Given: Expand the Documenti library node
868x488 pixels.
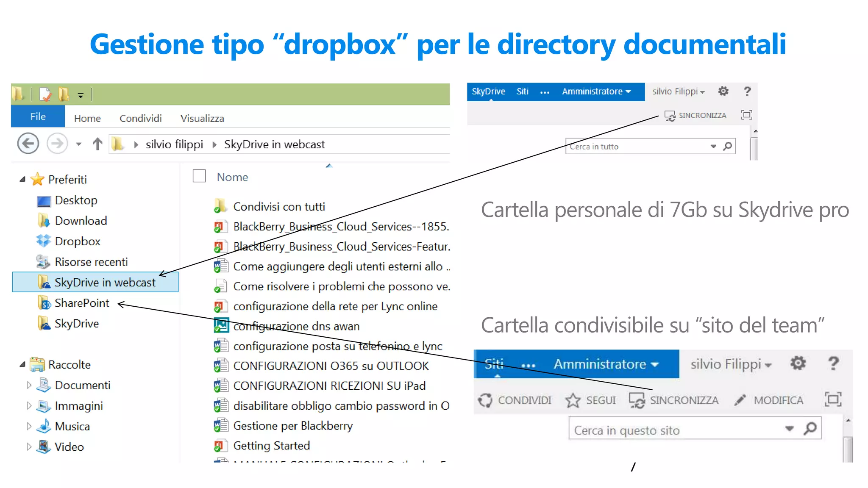Looking at the screenshot, I should 29,385.
